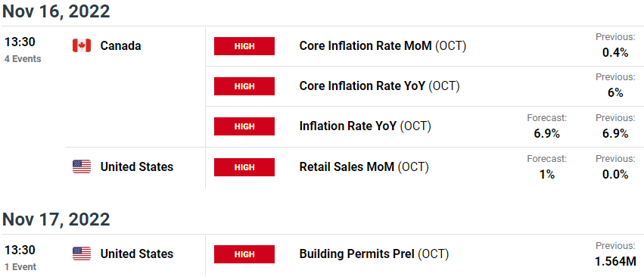
Task: Expand the 4 Events group at 13:30
Action: (23, 59)
